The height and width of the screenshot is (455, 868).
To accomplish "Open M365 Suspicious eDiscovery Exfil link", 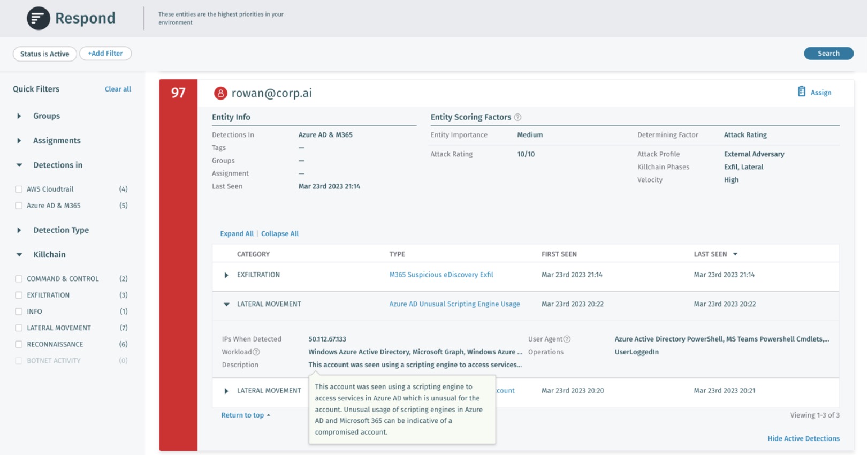I will 441,275.
